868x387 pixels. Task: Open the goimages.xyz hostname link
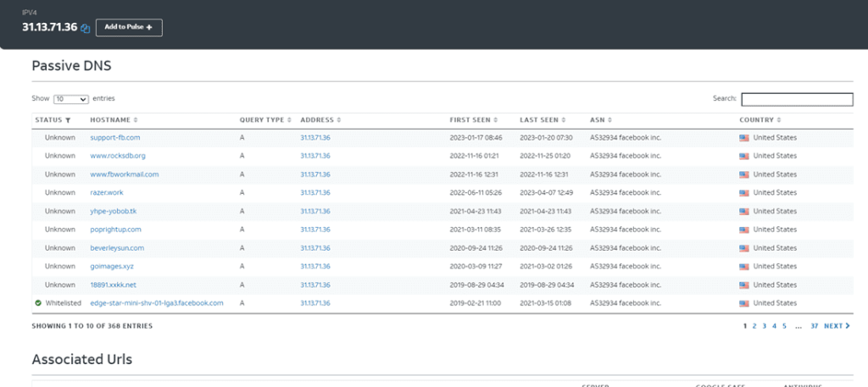112,267
